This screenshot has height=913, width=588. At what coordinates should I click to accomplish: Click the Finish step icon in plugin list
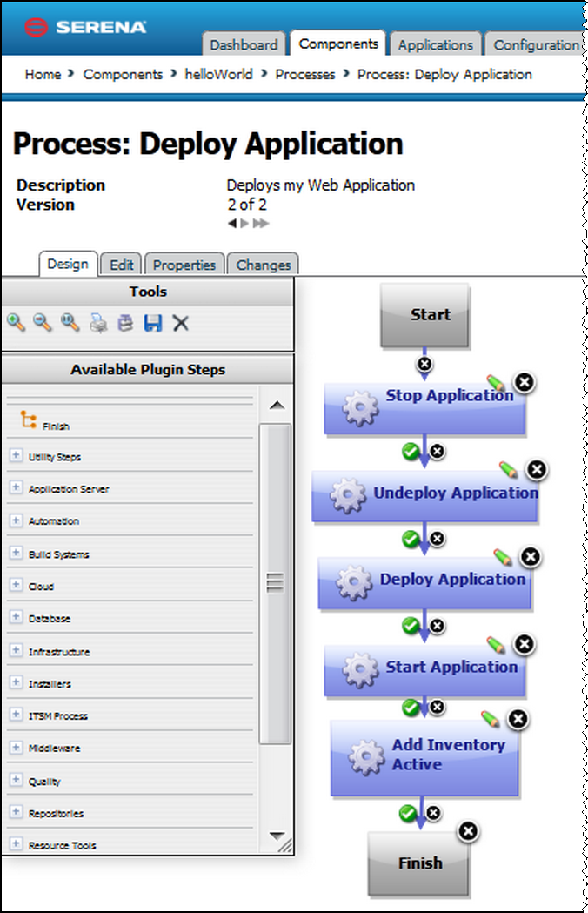[x=28, y=419]
